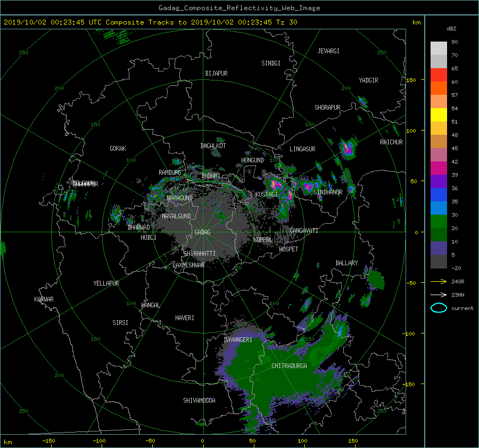The width and height of the screenshot is (479, 448).
Task: Click the LAXMESHWAR label
Action: [x=188, y=265]
